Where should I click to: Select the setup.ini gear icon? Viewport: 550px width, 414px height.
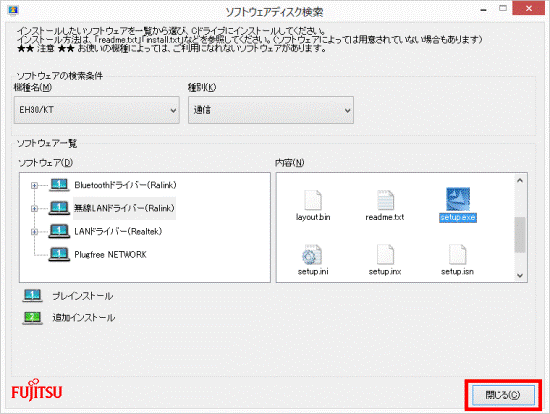click(312, 254)
